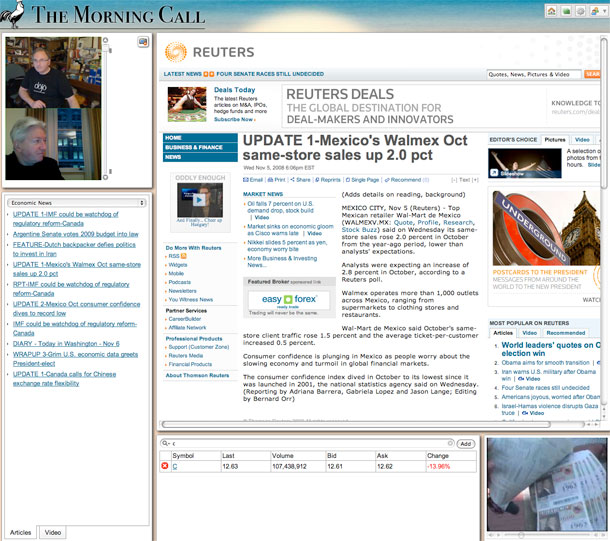Clear the symbol search field

coord(450,443)
